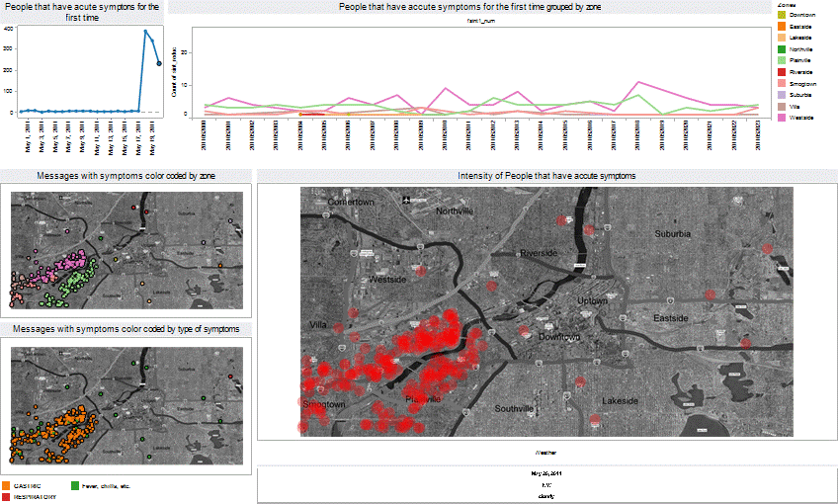Click the last highlighted point on blue line chart
Image resolution: width=838 pixels, height=504 pixels.
pos(159,63)
